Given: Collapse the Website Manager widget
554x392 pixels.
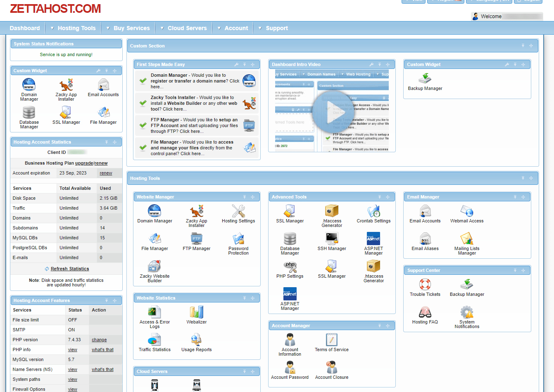Looking at the screenshot, I should pyautogui.click(x=245, y=197).
